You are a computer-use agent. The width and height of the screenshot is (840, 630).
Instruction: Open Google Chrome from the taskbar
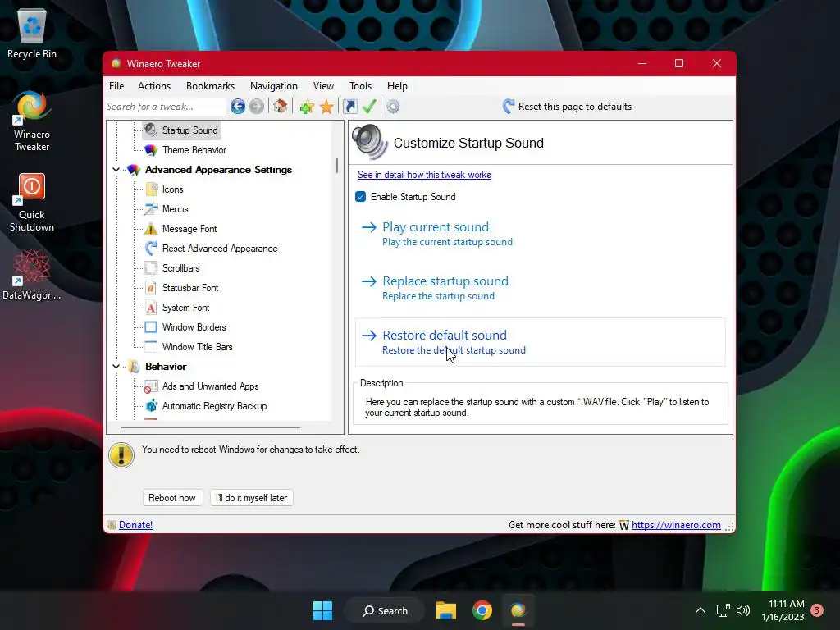coord(482,610)
